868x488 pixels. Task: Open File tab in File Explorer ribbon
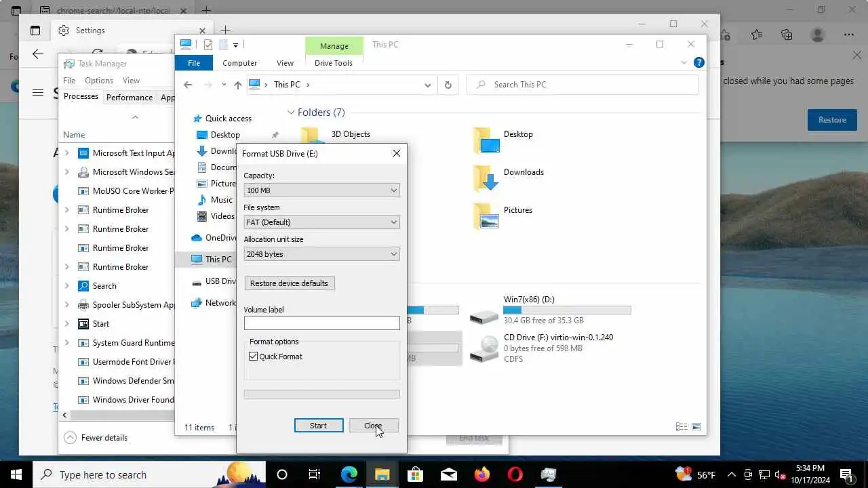point(194,63)
